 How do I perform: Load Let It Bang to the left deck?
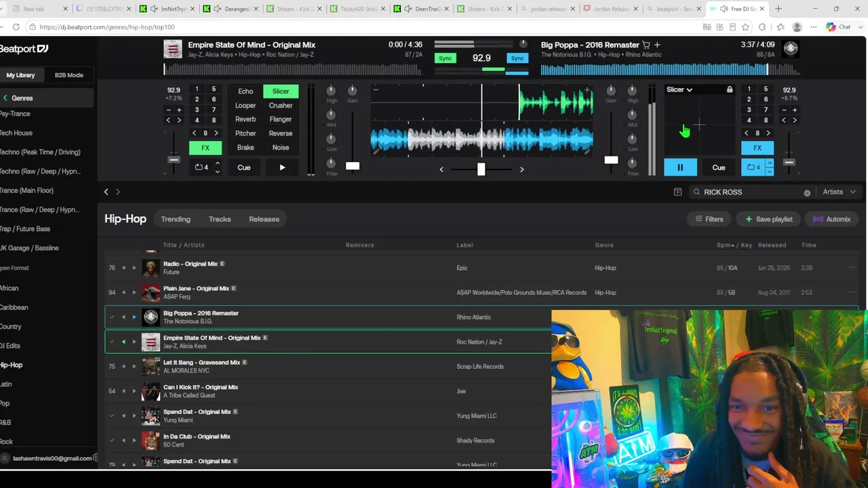(123, 366)
